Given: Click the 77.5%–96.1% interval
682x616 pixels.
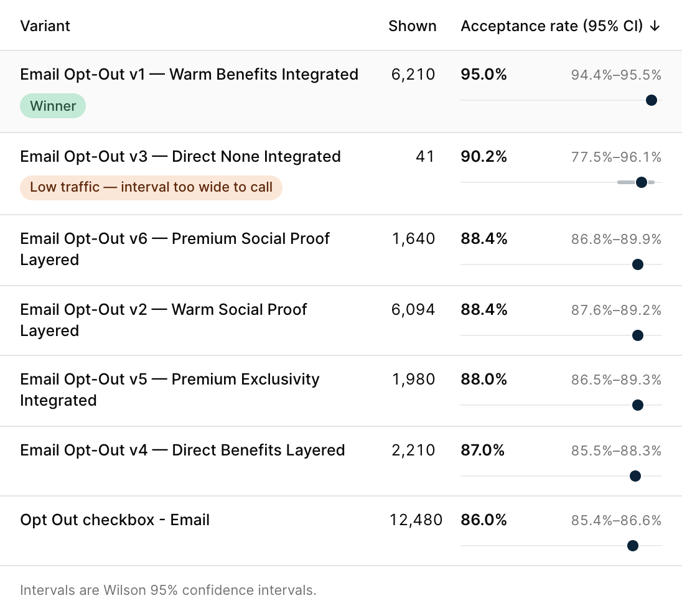Looking at the screenshot, I should point(616,157).
